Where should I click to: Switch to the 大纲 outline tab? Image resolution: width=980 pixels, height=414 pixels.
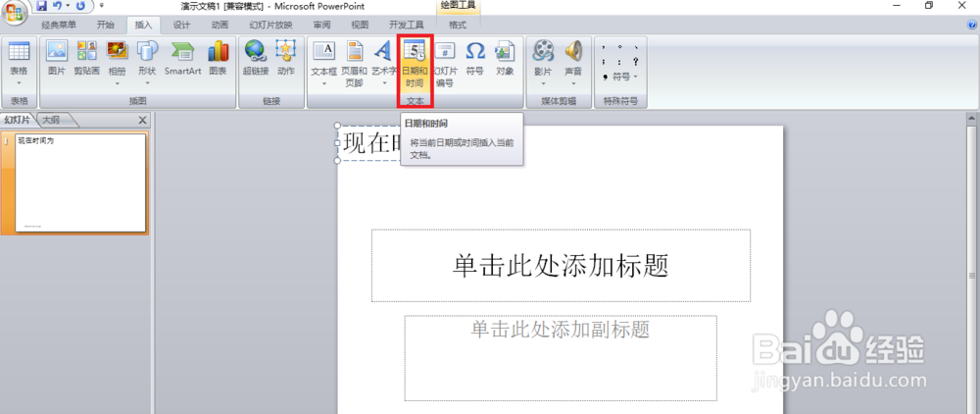pyautogui.click(x=52, y=120)
